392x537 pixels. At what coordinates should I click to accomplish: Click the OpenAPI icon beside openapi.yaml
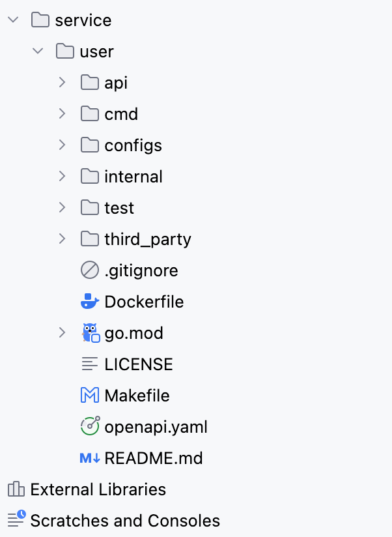[89, 426]
